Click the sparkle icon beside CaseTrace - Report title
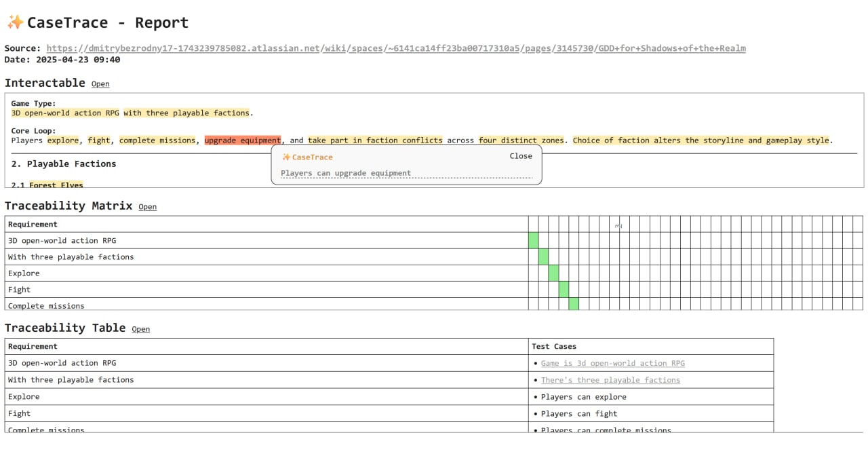Screen dimensions: 868x456 pos(15,22)
